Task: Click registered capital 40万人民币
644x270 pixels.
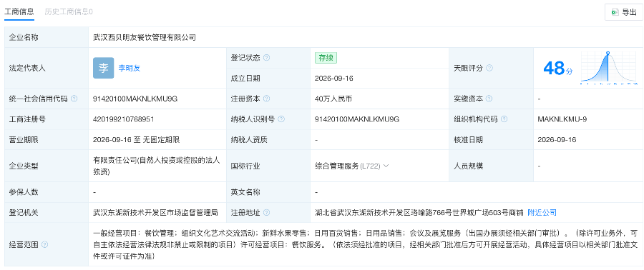Action: pos(334,99)
